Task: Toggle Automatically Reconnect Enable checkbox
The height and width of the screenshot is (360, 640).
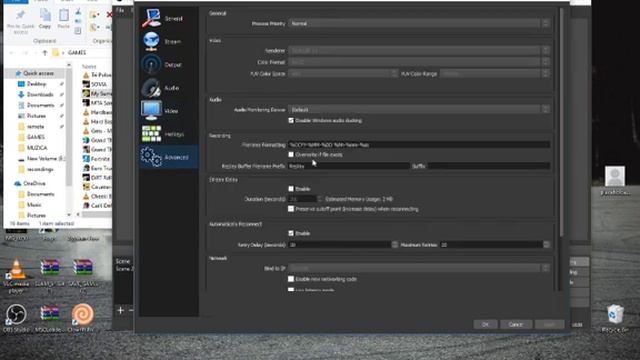Action: pyautogui.click(x=291, y=233)
